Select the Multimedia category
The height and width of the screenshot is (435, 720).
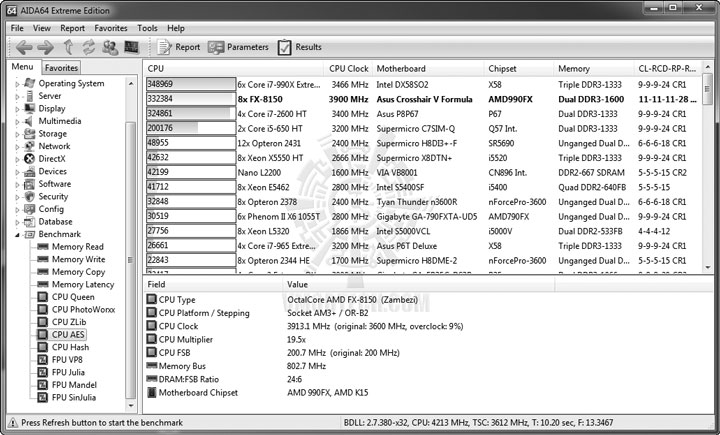click(x=60, y=121)
